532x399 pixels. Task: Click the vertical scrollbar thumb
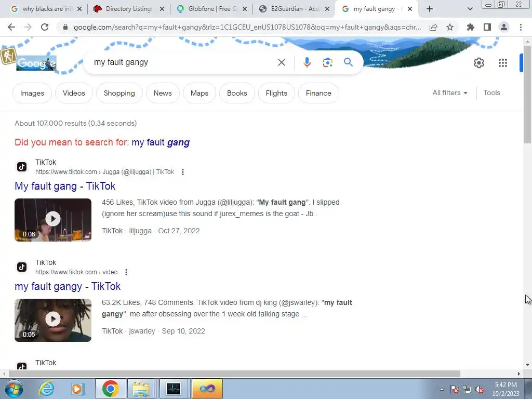[x=527, y=94]
